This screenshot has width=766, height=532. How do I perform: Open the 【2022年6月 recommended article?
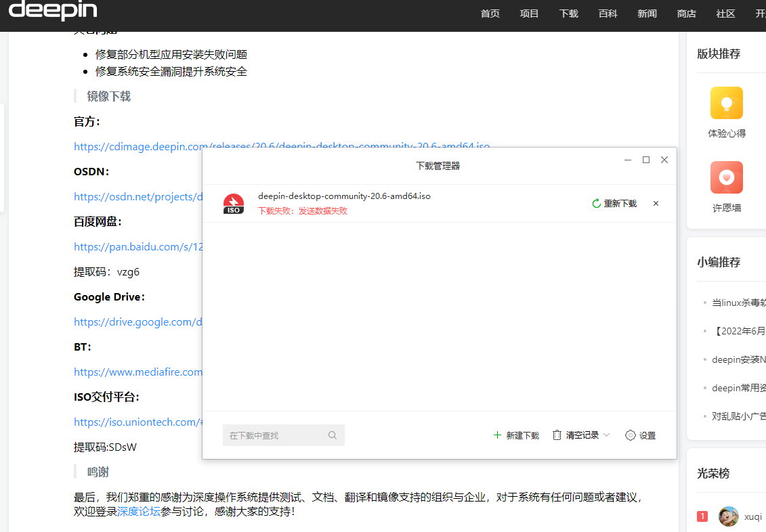click(739, 331)
